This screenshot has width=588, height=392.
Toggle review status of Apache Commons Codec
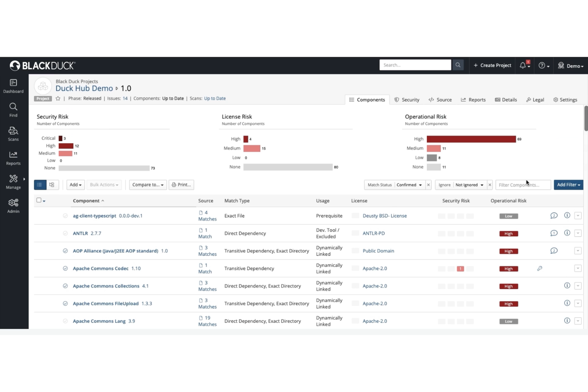(x=65, y=268)
